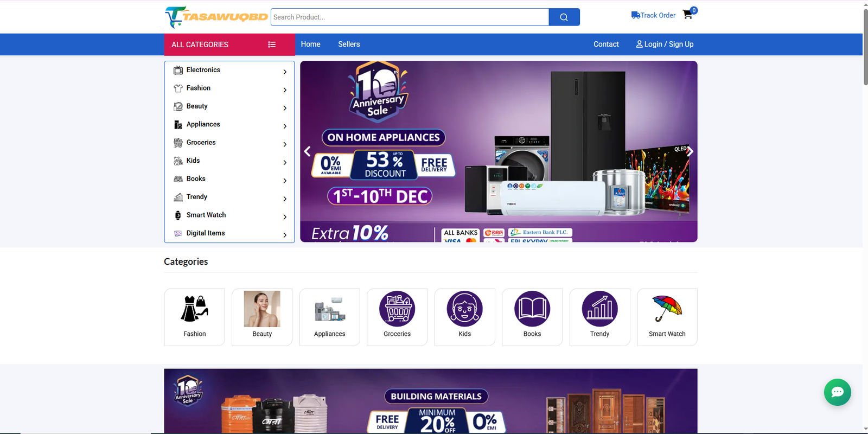This screenshot has width=868, height=434.
Task: Click the Trendy chart icon in sidebar
Action: coord(178,197)
